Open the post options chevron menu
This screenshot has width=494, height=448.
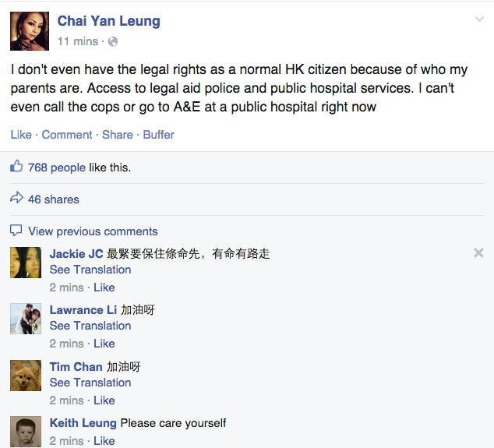pyautogui.click(x=478, y=19)
